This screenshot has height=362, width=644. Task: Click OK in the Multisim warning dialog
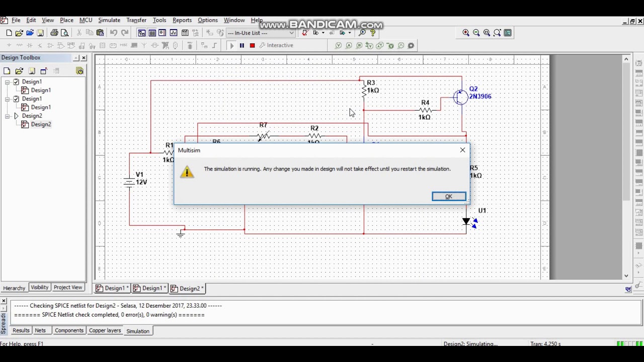tap(449, 197)
